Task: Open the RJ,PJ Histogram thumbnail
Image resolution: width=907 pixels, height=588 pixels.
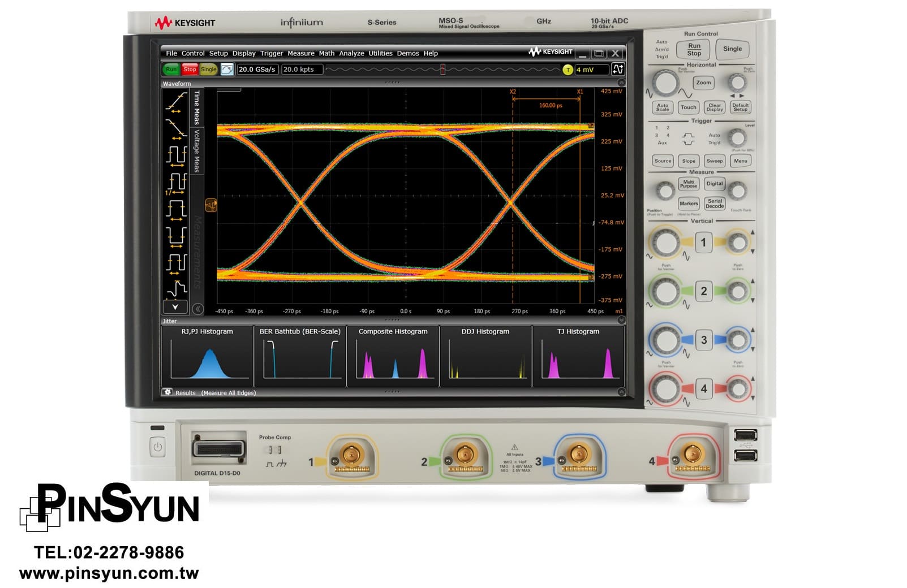Action: [207, 356]
